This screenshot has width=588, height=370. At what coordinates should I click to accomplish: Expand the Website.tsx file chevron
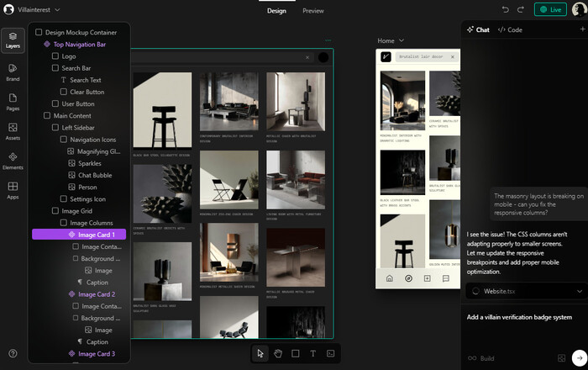pos(579,291)
